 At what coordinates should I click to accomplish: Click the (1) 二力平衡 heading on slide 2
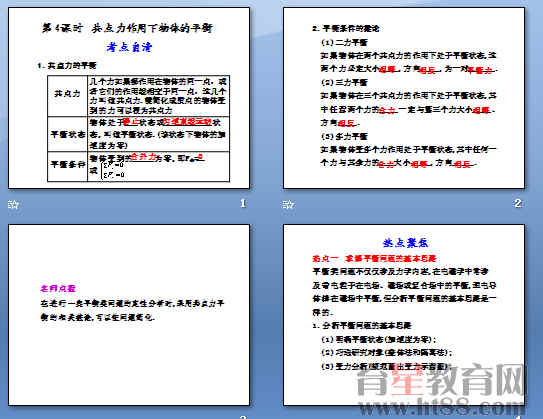344,43
